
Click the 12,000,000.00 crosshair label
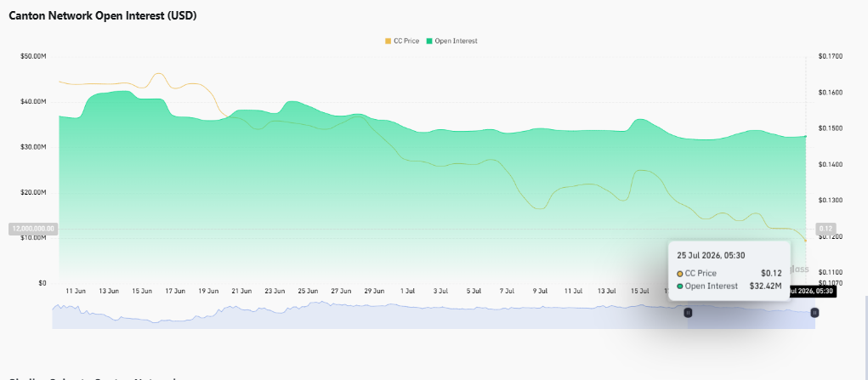(x=32, y=229)
